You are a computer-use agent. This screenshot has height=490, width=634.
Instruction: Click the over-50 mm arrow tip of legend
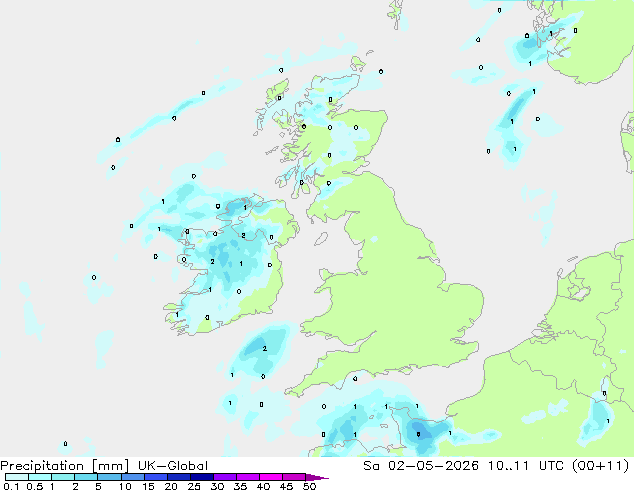click(317, 477)
